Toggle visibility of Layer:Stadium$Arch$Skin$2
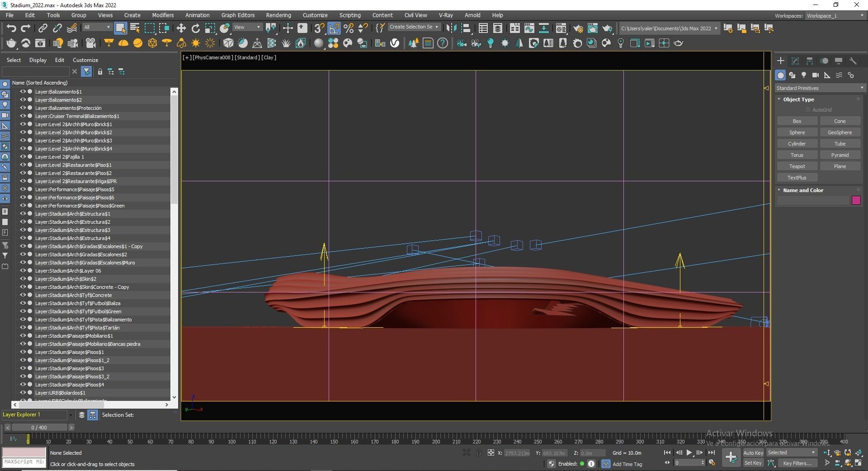The width and height of the screenshot is (868, 471). (x=23, y=279)
